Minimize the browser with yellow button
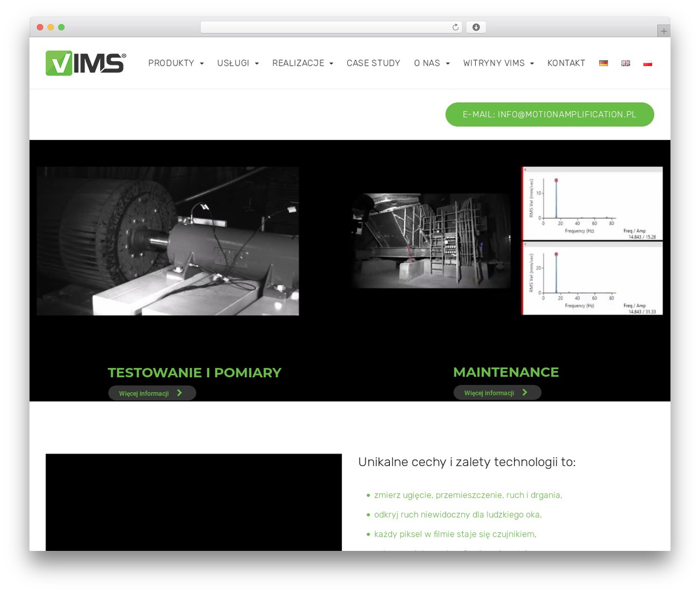Viewport: 700px width, 593px height. click(x=51, y=27)
